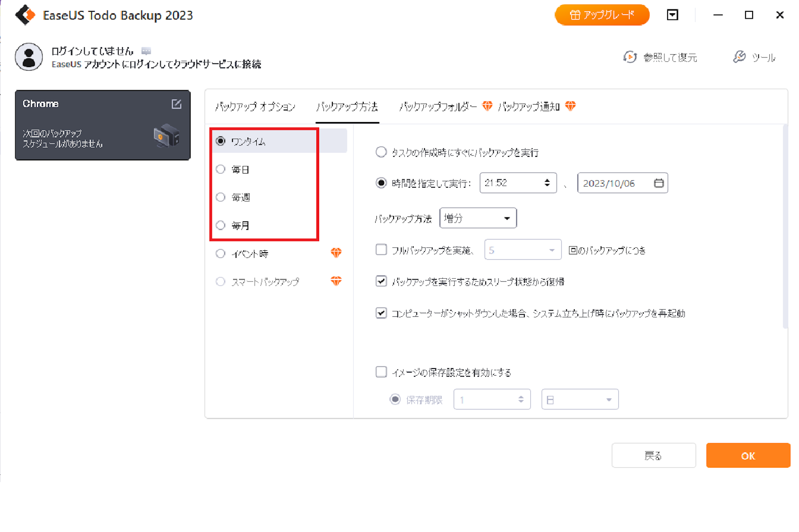Click the time stepper arrows at 21:52
Screen dimensions: 799x532
pos(547,183)
